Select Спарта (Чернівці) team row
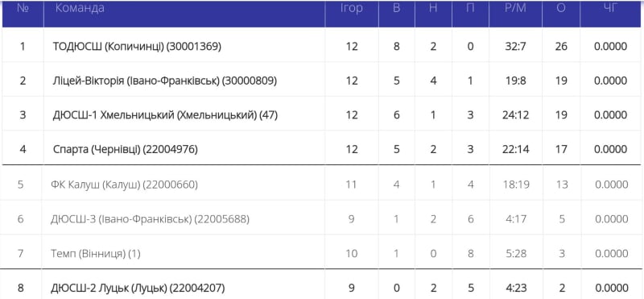Viewport: 644px width, 299px height. [x=322, y=148]
